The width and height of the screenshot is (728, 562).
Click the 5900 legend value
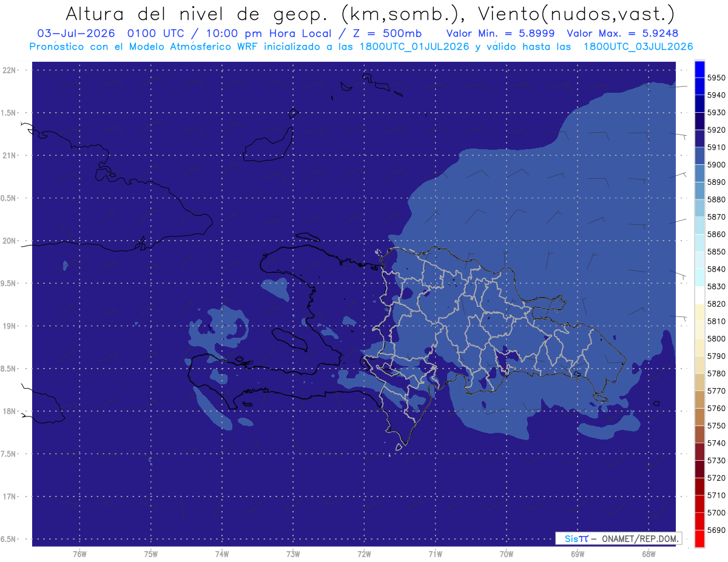click(716, 164)
